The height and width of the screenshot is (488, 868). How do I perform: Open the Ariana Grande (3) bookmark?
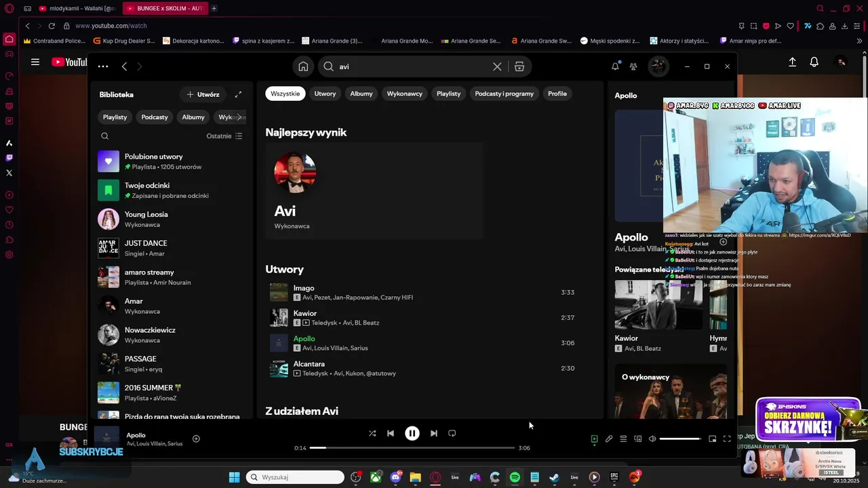click(332, 41)
